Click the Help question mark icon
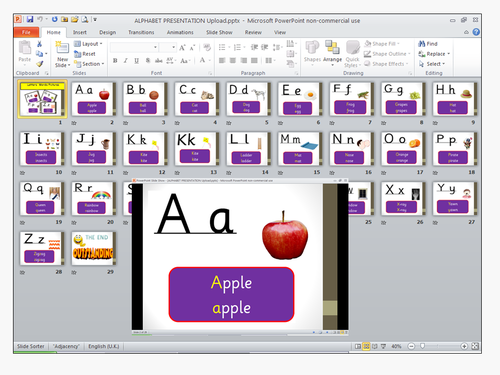This screenshot has width=500, height=375. coord(476,32)
